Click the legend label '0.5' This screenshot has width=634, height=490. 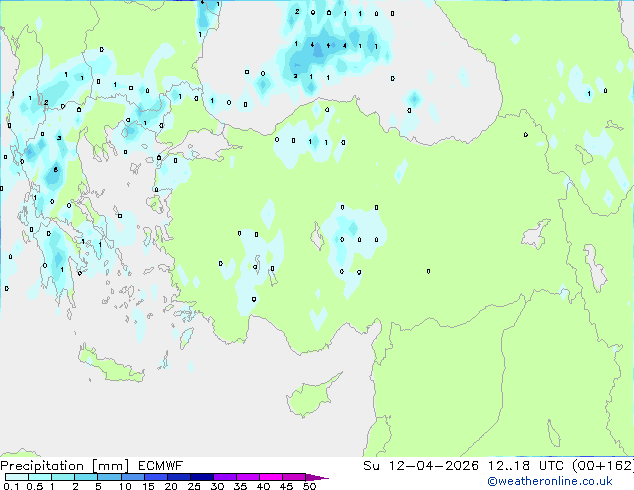[x=35, y=486]
